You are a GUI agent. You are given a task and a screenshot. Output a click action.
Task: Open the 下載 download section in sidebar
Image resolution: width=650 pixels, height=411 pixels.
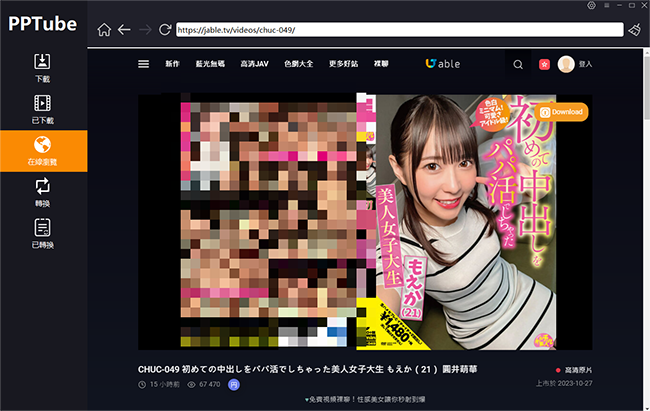(x=42, y=66)
